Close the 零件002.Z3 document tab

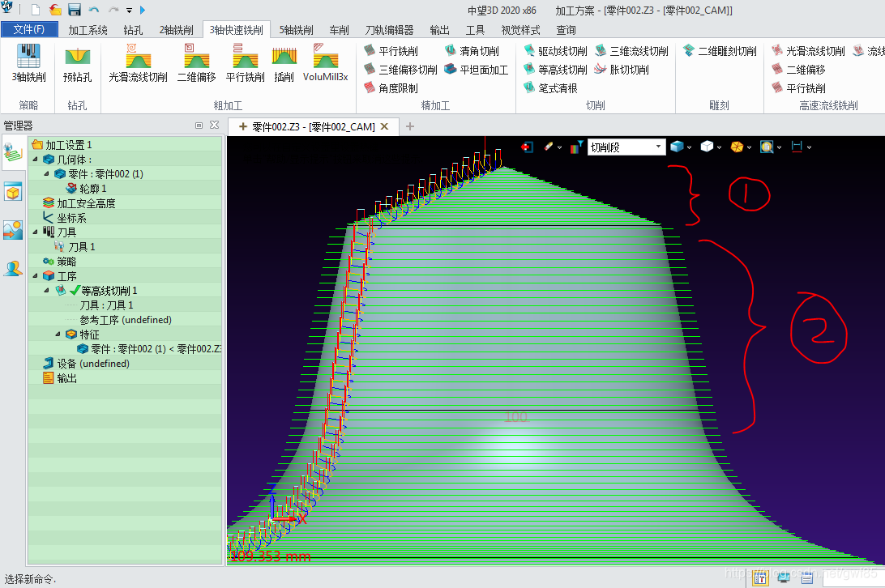(385, 126)
